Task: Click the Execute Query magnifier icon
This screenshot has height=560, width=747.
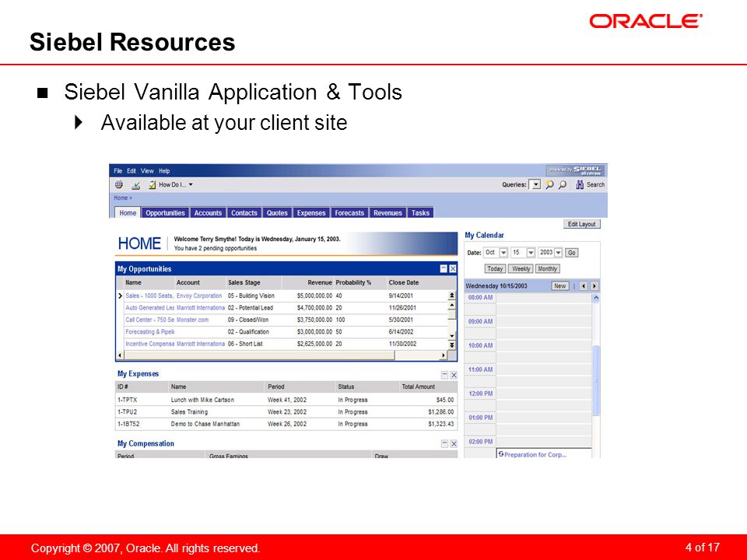Action: (x=563, y=185)
